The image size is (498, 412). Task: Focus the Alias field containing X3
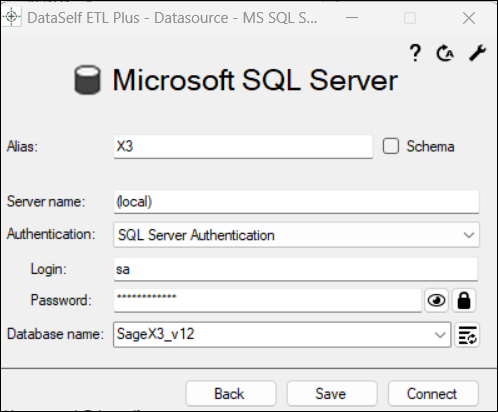tap(243, 147)
